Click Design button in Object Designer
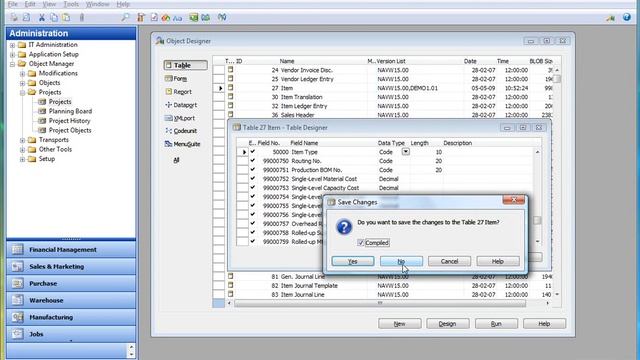Image resolution: width=640 pixels, height=360 pixels. 448,324
